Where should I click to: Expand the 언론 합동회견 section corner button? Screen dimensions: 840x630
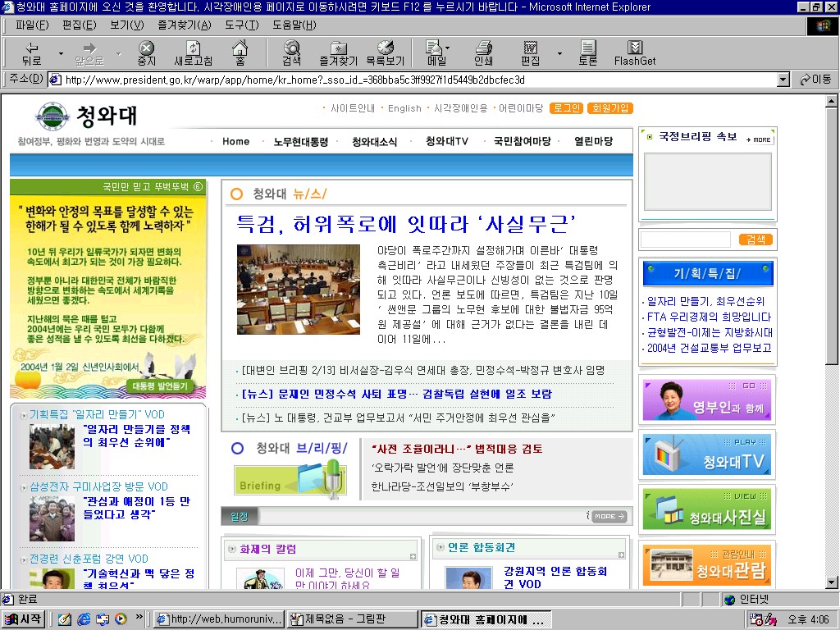pos(621,555)
